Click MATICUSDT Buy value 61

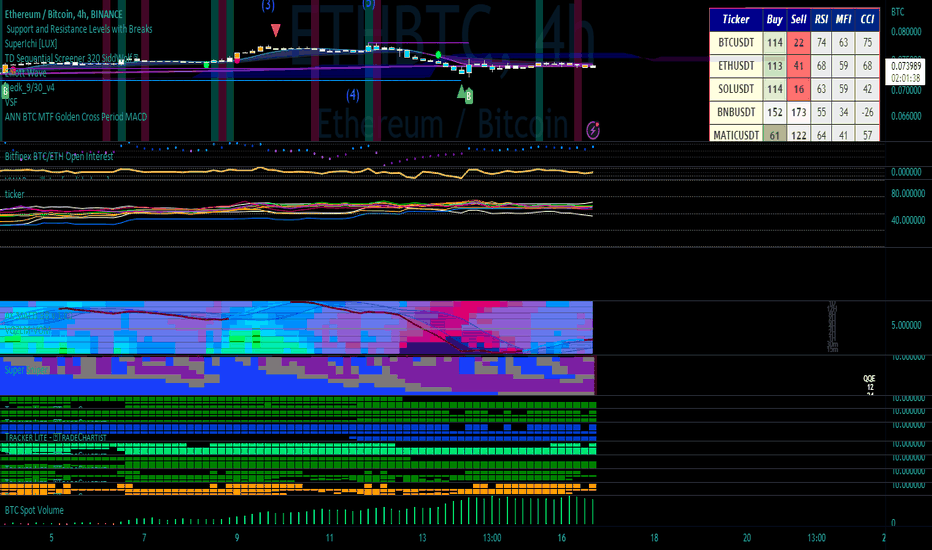tap(774, 135)
